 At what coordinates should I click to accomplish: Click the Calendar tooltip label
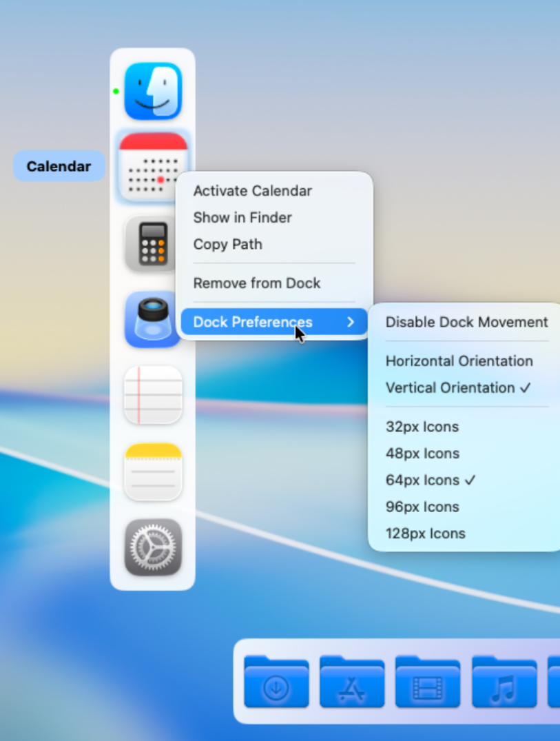tap(59, 166)
